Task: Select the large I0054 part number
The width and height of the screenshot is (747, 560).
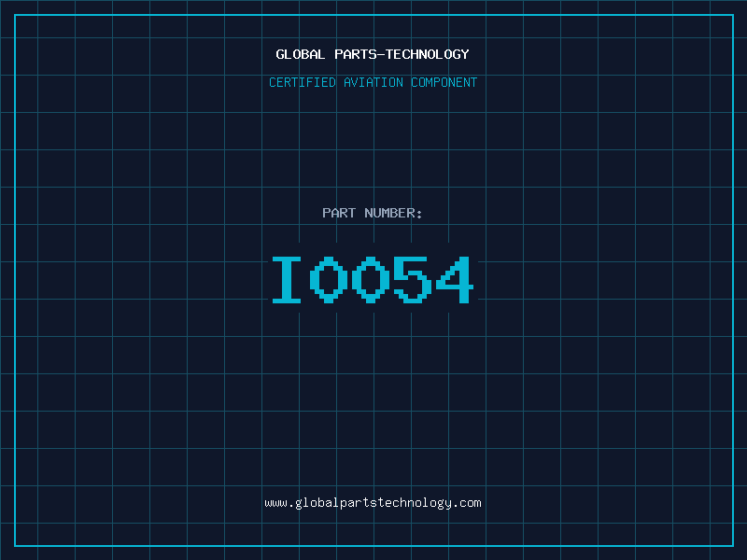Action: (x=373, y=279)
